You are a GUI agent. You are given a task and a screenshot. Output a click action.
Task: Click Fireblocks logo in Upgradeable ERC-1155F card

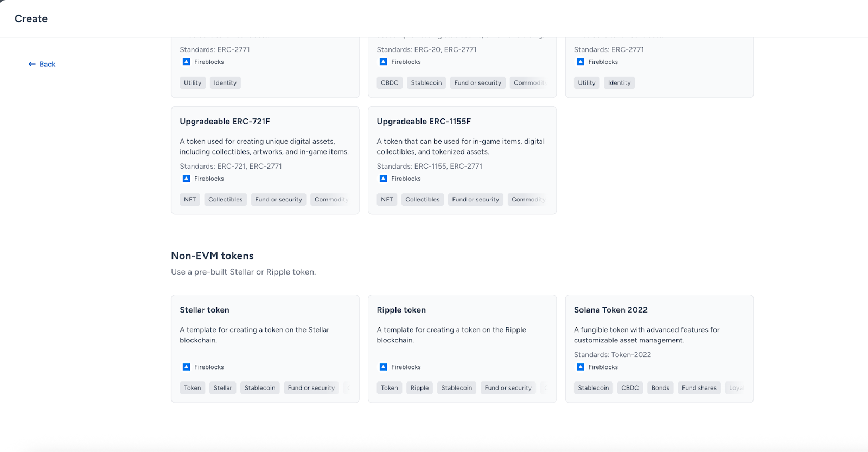383,179
